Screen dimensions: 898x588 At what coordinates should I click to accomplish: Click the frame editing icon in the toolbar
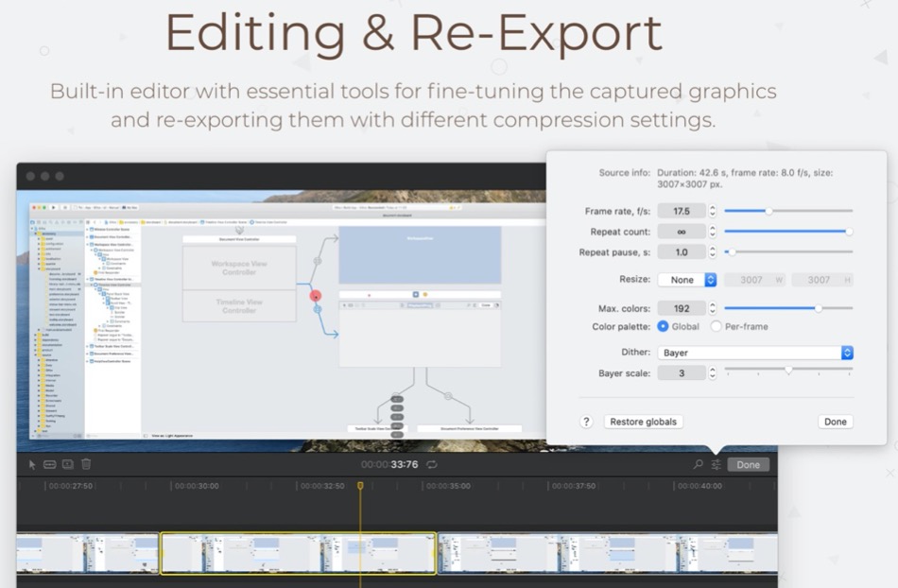(68, 464)
